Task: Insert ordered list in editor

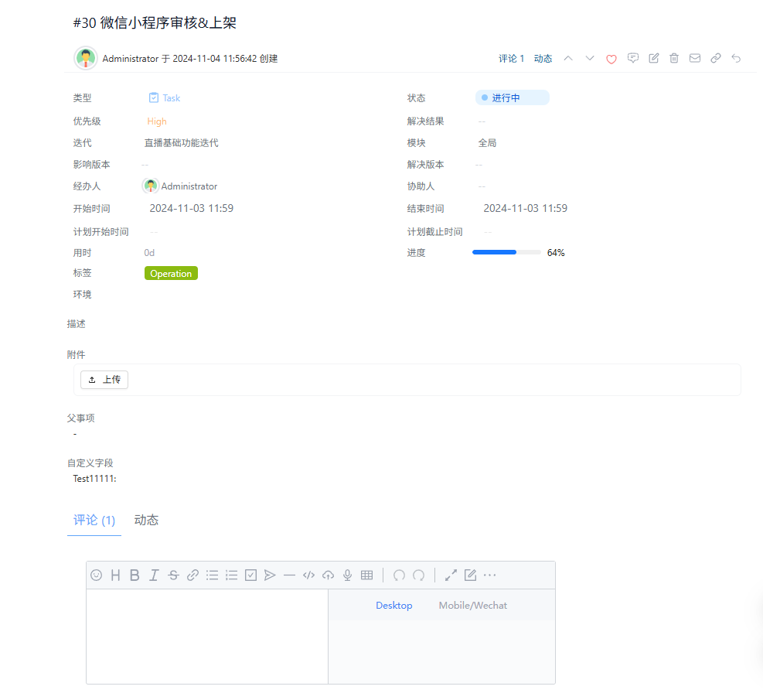Action: point(232,575)
